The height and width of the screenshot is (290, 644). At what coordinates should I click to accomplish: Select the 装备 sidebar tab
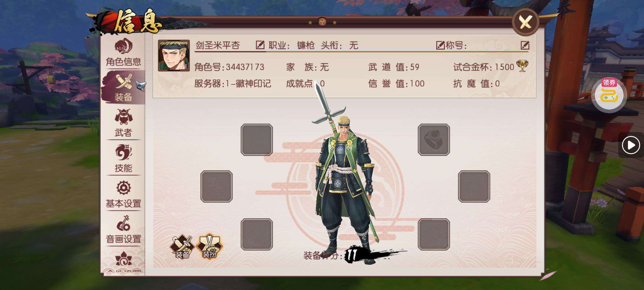tap(123, 88)
